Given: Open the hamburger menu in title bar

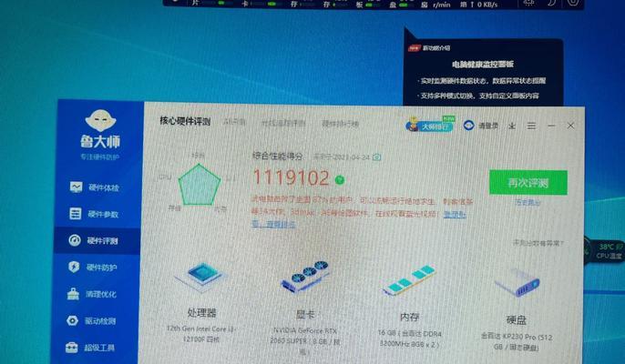Looking at the screenshot, I should pos(531,126).
